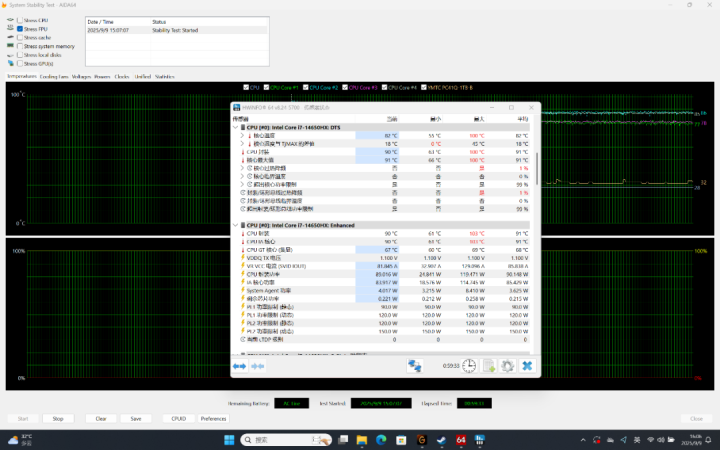Image resolution: width=720 pixels, height=450 pixels.
Task: Open Microsoft Store taskbar icon
Action: (401, 440)
